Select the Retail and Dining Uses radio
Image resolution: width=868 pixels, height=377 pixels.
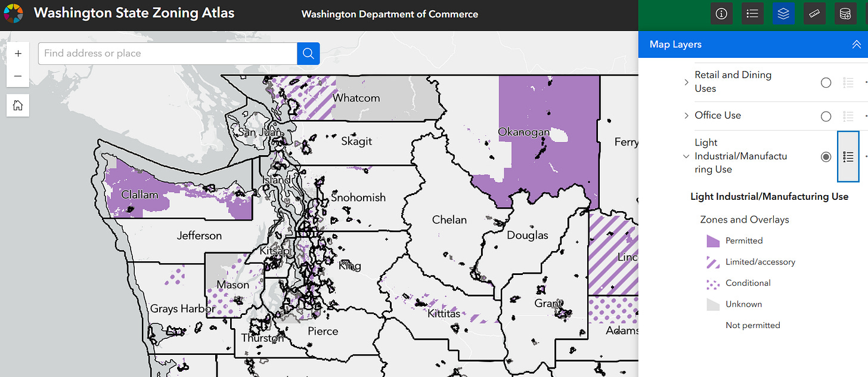826,83
